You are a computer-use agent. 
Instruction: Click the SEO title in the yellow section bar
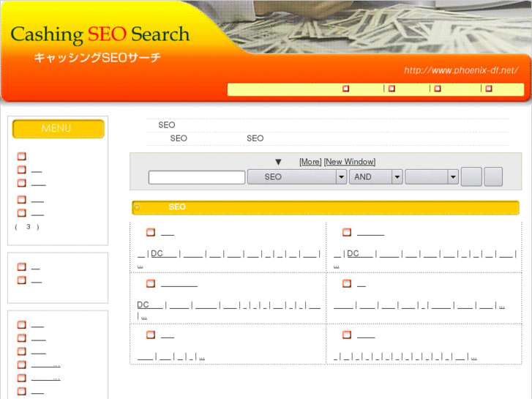pyautogui.click(x=177, y=206)
